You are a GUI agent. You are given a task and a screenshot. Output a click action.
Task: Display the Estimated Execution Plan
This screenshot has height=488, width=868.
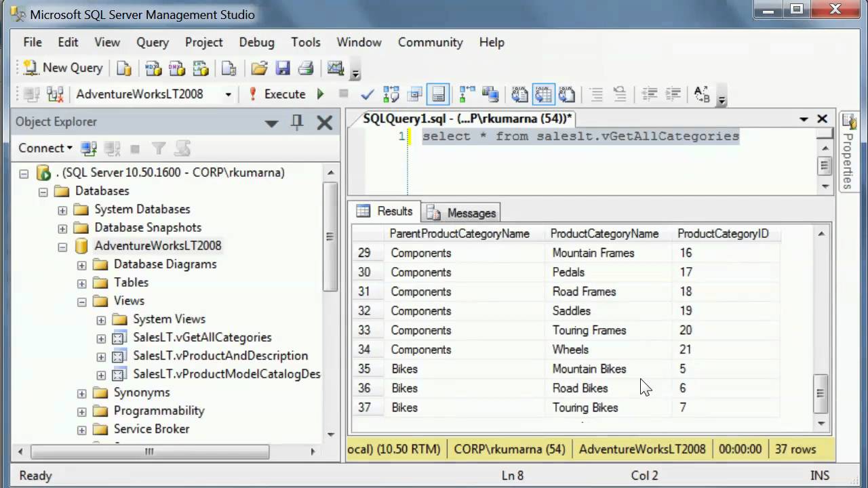(x=391, y=94)
